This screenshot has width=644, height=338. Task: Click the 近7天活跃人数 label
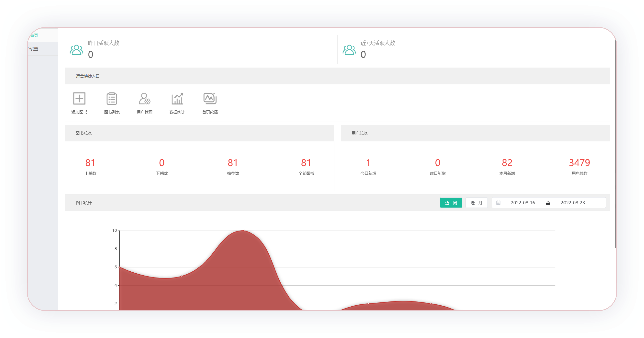click(378, 43)
